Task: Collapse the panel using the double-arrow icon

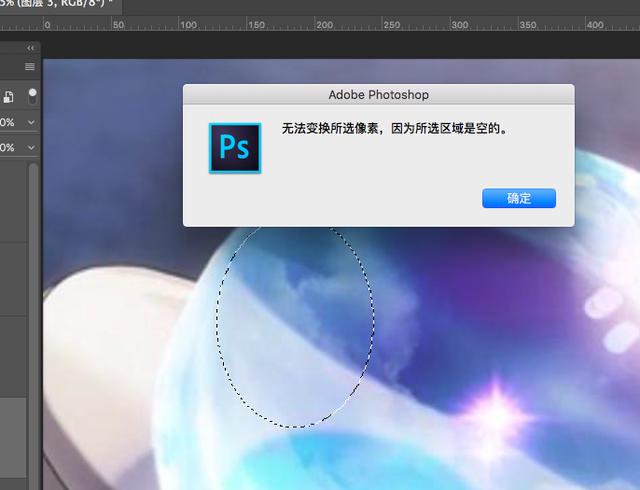Action: (x=31, y=48)
